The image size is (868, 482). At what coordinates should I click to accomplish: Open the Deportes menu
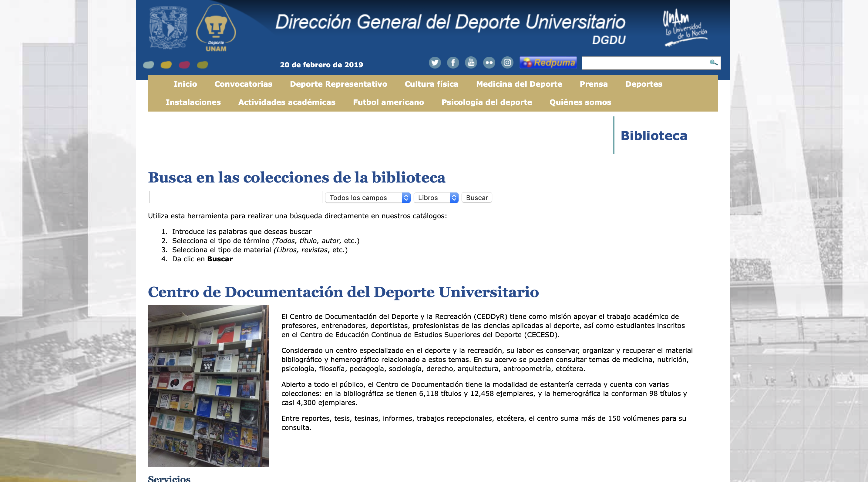(644, 84)
